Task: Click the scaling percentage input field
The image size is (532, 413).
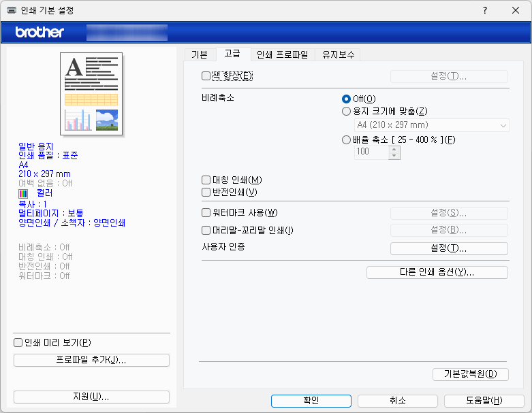Action: [371, 152]
